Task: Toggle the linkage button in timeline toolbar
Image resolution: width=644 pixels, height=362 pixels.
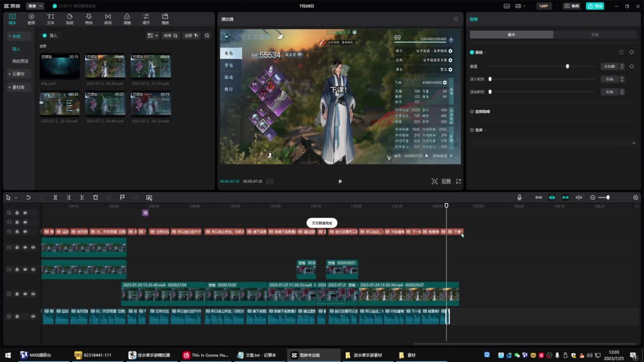Action: [x=566, y=198]
